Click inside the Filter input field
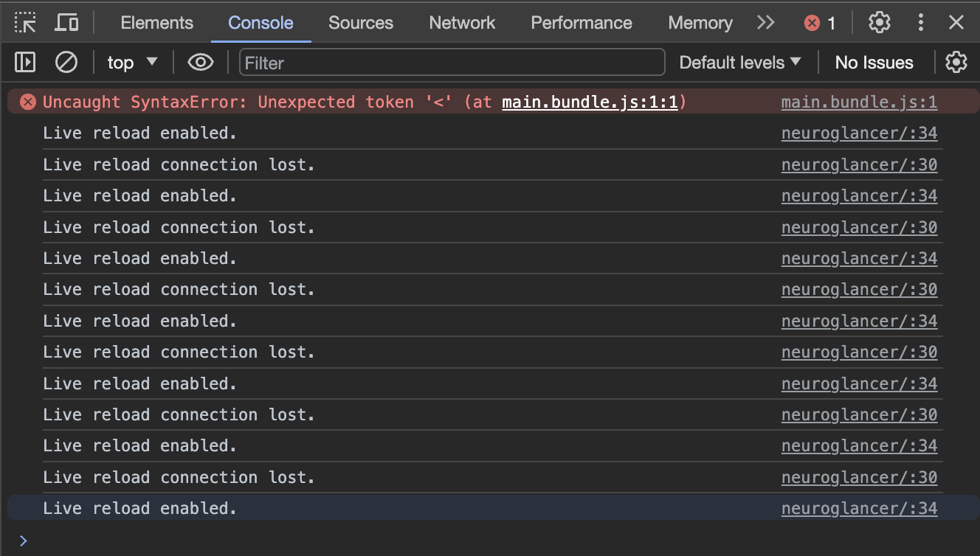Image resolution: width=980 pixels, height=556 pixels. coord(452,63)
